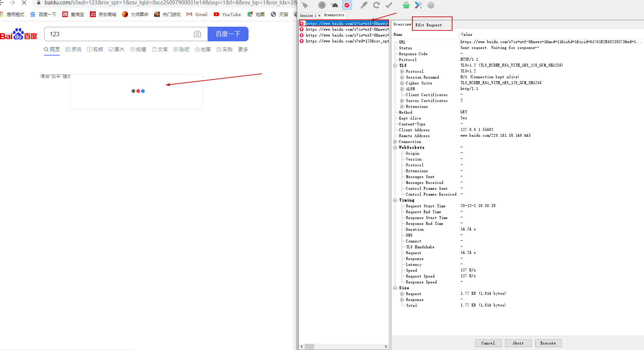Open the Edit Request tab
This screenshot has width=644, height=350.
(x=428, y=25)
